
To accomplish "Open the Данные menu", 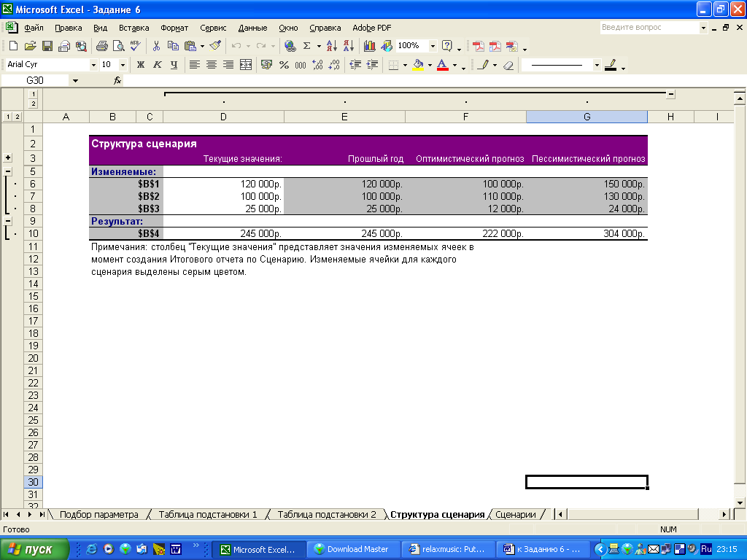I will click(x=252, y=28).
